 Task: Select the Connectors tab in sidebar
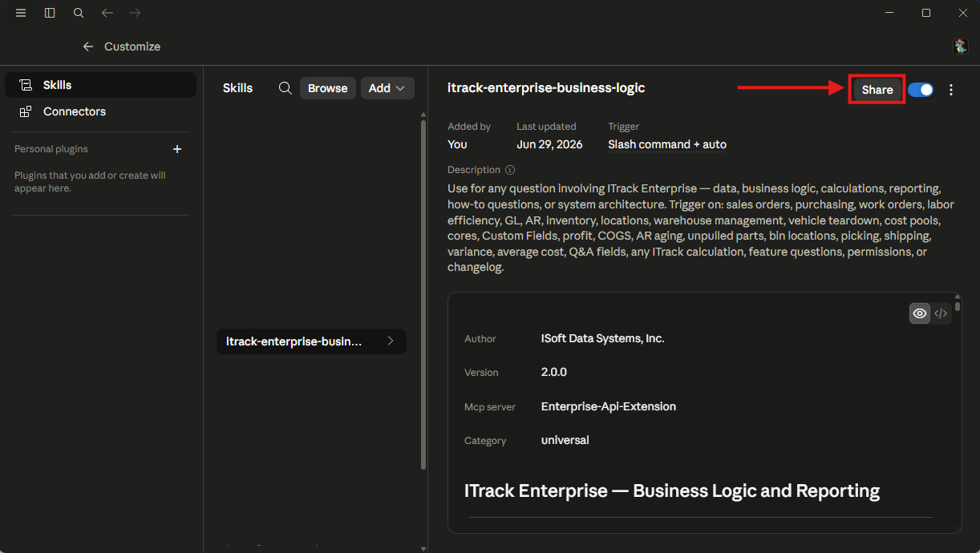pos(100,111)
